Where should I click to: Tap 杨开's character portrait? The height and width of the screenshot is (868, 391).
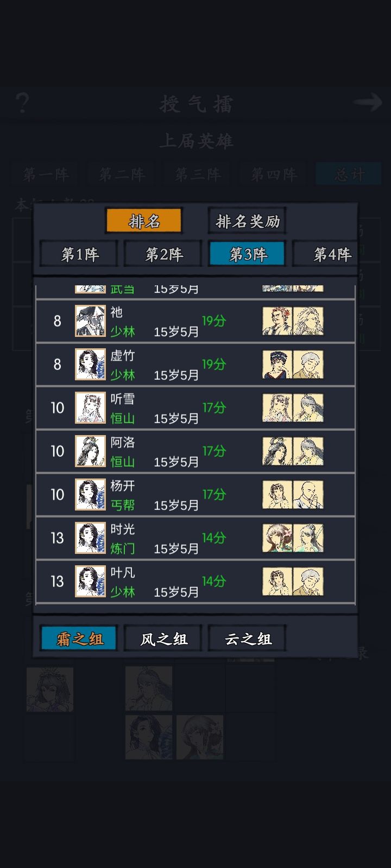click(90, 494)
